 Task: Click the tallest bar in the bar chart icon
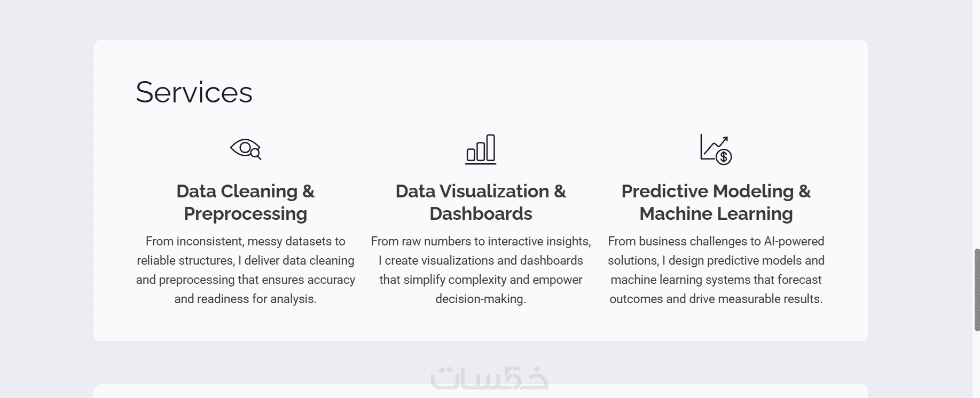[x=491, y=147]
